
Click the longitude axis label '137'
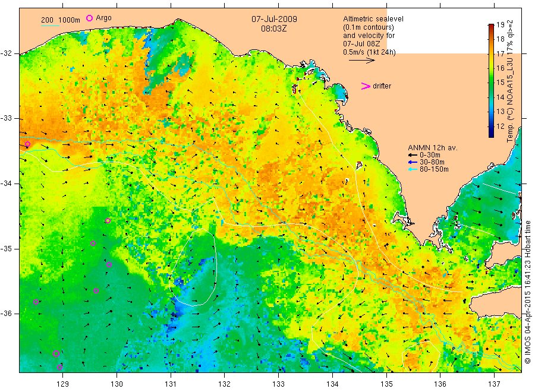tap(495, 384)
